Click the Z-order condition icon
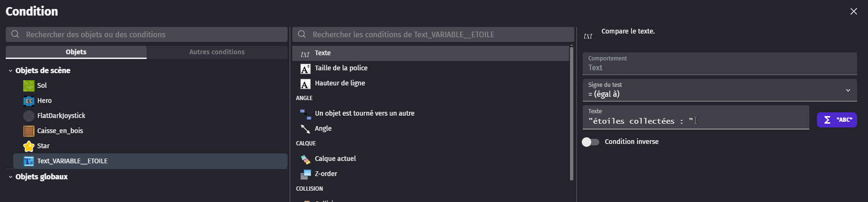The height and width of the screenshot is (202, 868). point(305,174)
